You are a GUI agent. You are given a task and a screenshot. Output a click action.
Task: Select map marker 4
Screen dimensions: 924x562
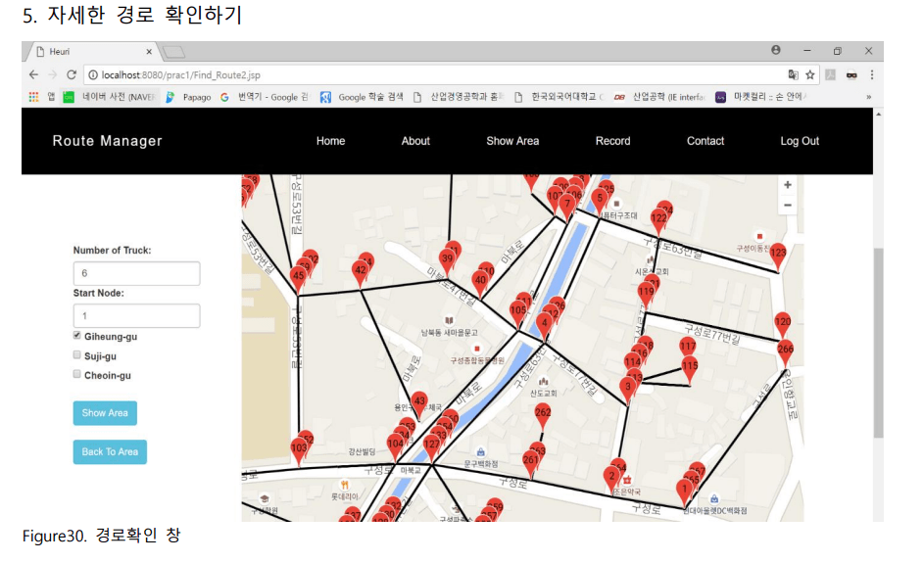[545, 326]
